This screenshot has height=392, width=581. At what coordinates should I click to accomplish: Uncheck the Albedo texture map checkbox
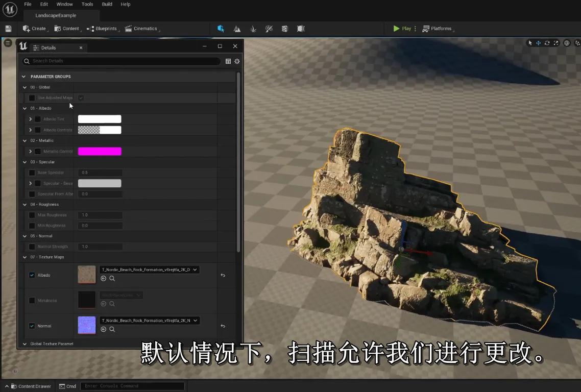(32, 275)
